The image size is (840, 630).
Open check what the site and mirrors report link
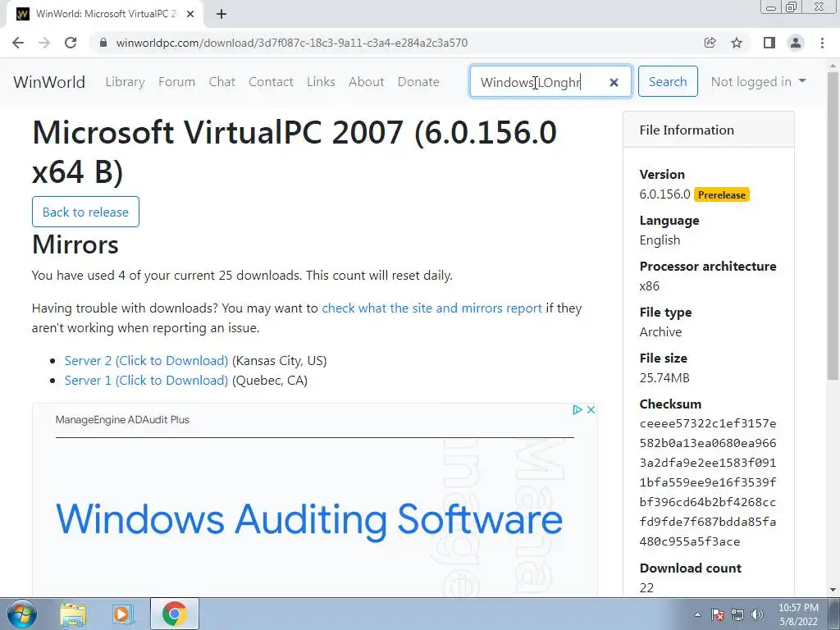coord(431,308)
